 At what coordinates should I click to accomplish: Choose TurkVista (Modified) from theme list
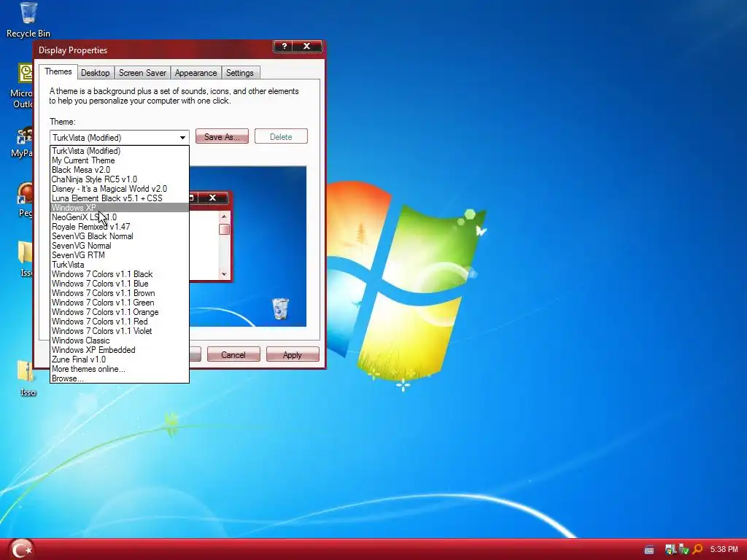tap(120, 151)
